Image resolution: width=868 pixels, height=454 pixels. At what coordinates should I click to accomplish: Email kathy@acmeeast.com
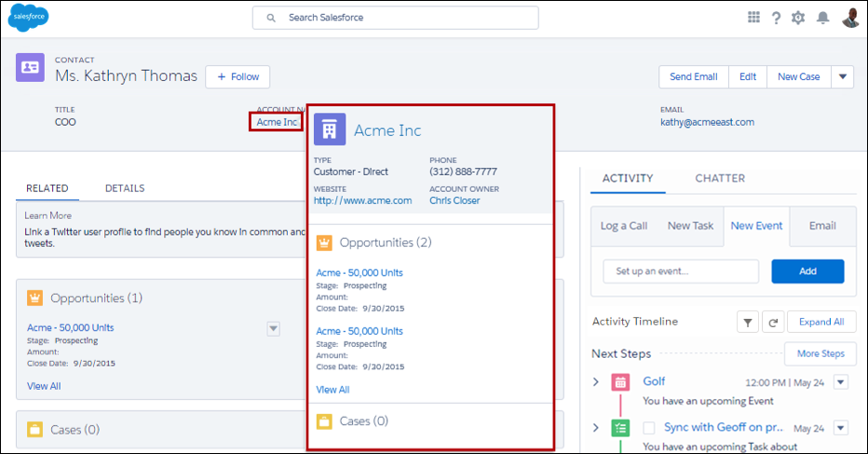pos(707,122)
